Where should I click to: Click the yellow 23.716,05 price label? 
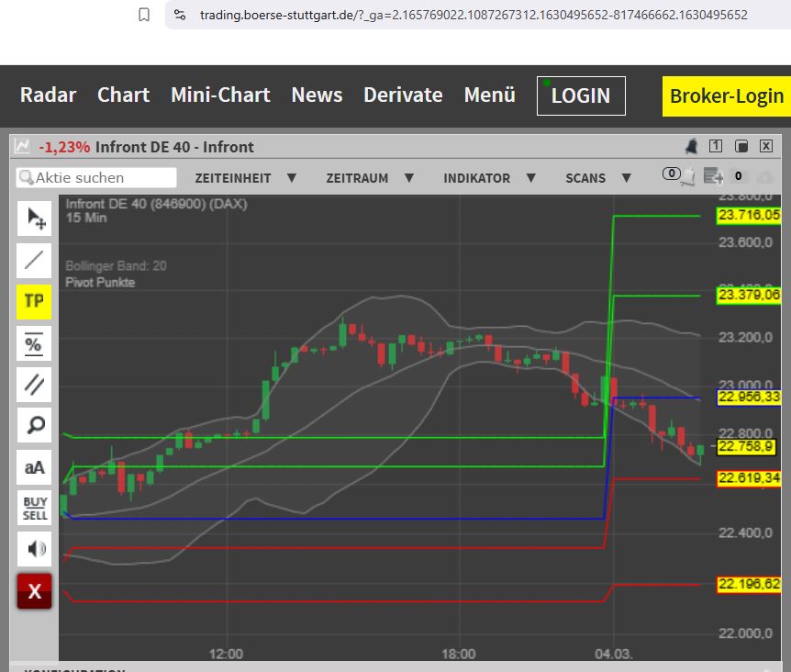click(750, 215)
